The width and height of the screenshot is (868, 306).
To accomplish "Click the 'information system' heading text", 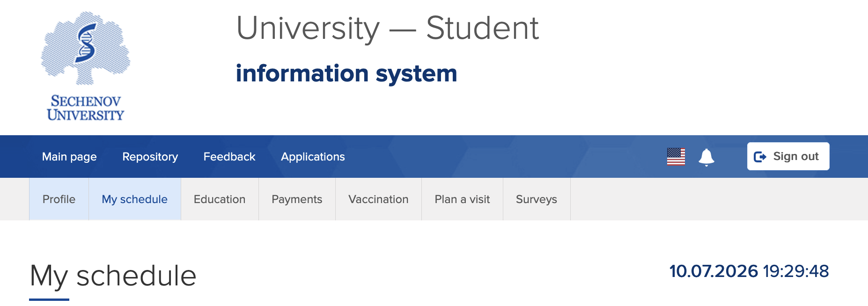I will [x=346, y=73].
